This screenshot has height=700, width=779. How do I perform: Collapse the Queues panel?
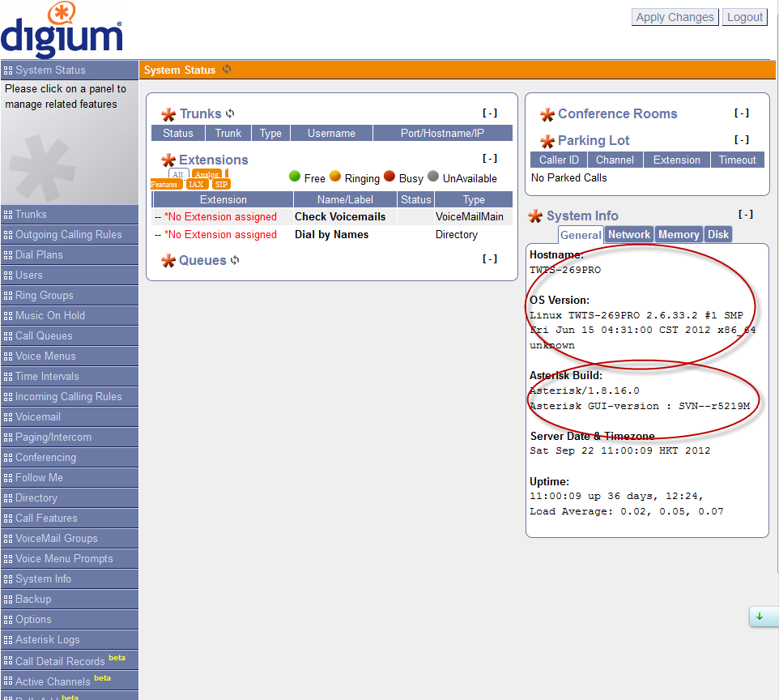(490, 258)
